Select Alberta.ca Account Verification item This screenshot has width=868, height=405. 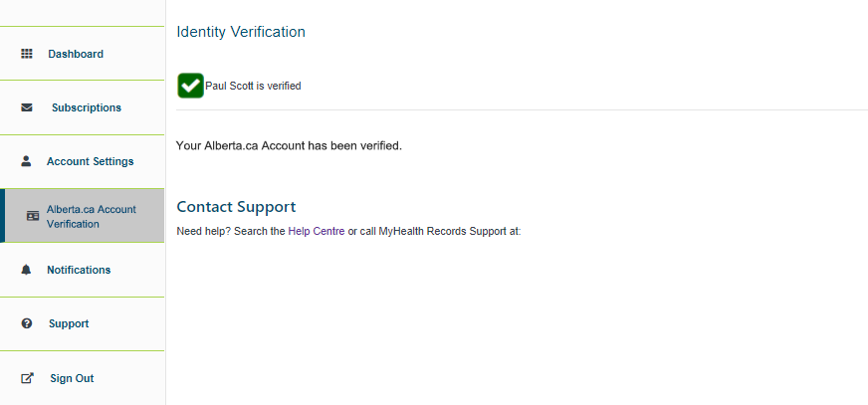pos(91,216)
